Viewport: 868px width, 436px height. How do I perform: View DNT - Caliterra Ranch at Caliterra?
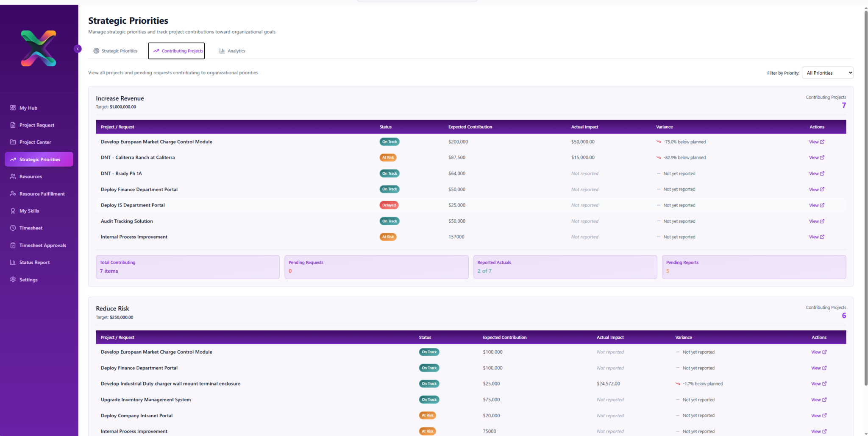coord(816,158)
